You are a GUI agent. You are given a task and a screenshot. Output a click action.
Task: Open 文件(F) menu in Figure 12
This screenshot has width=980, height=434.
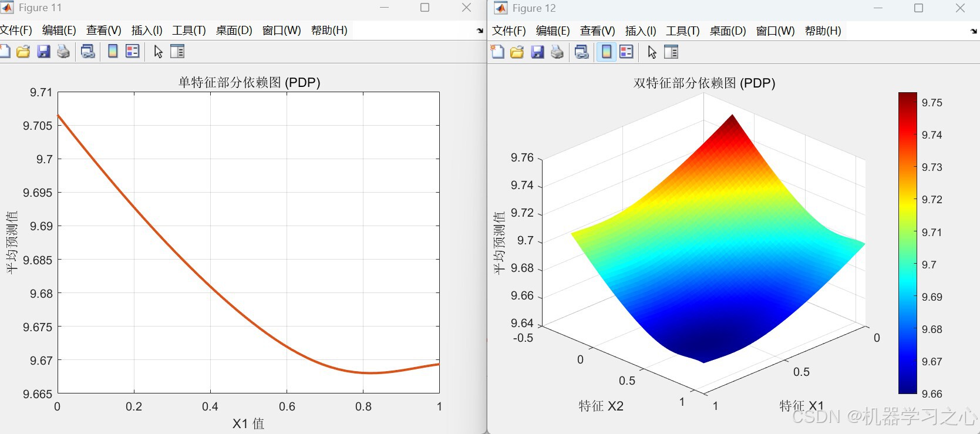click(x=509, y=31)
